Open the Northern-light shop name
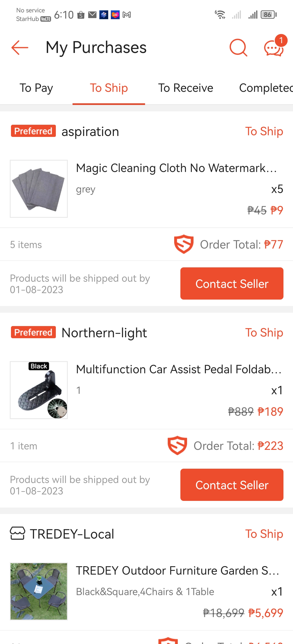The image size is (293, 644). 104,333
